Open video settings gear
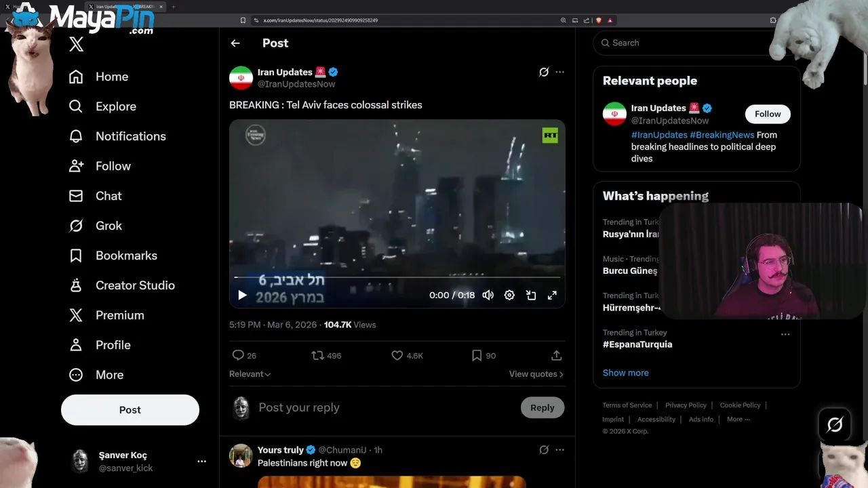This screenshot has height=488, width=868. pos(509,295)
